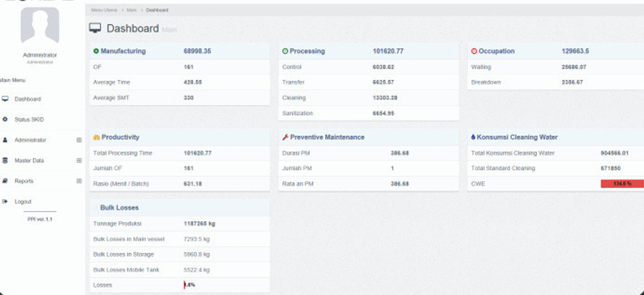The height and width of the screenshot is (295, 644).
Task: Select the Logout menu item
Action: [x=23, y=202]
